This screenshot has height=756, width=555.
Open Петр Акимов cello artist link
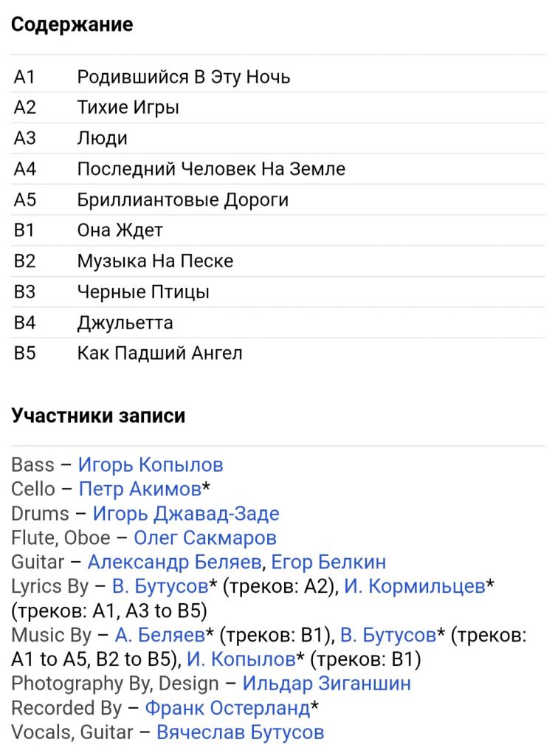click(139, 489)
